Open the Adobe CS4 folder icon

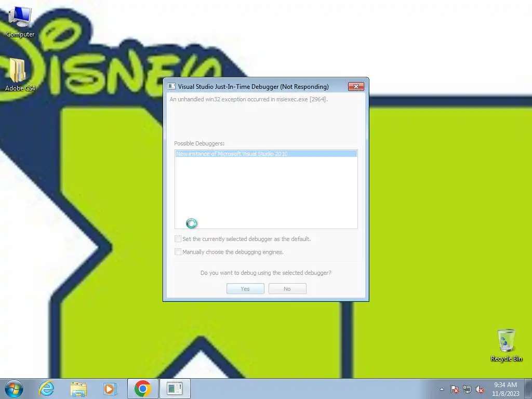coord(20,75)
